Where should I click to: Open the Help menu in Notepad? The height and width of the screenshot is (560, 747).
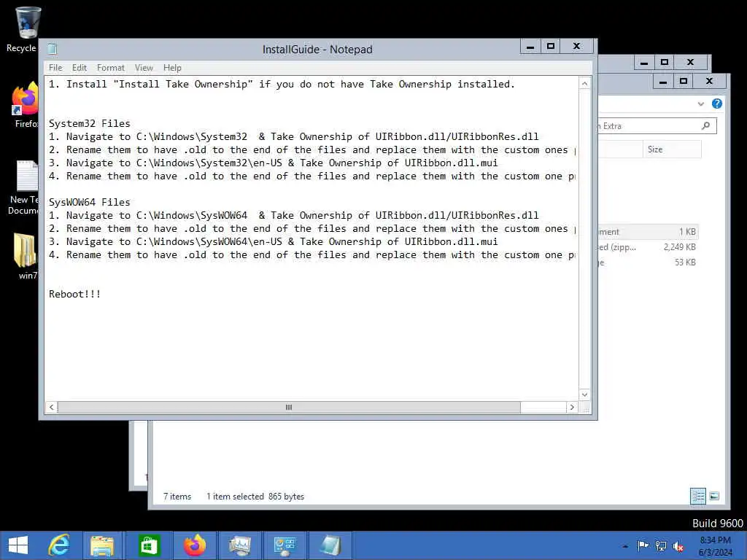click(x=172, y=68)
